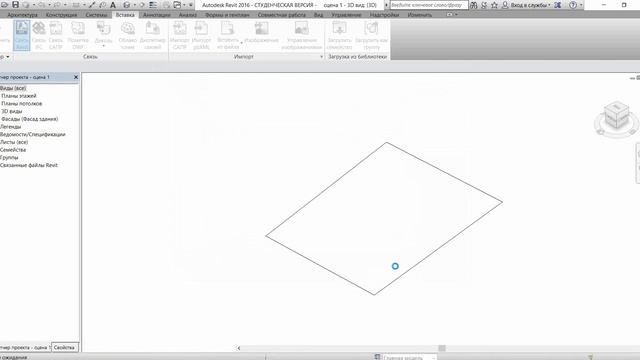Switch to the Аннотации ribbon tab
This screenshot has height=360, width=640.
[157, 15]
